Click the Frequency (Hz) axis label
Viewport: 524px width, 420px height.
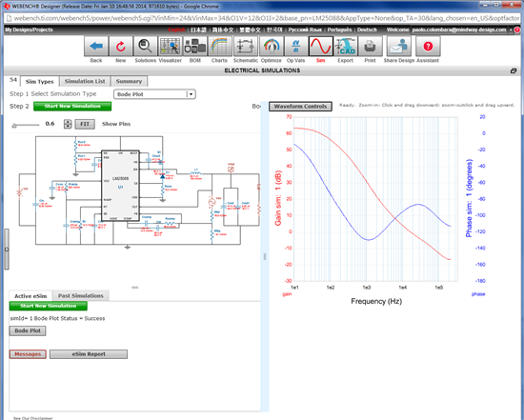(376, 301)
